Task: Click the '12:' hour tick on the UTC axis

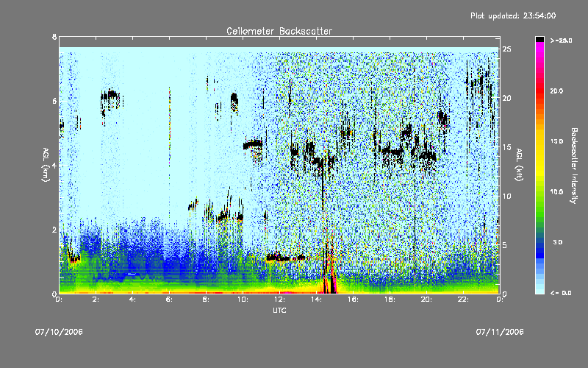Action: [279, 300]
